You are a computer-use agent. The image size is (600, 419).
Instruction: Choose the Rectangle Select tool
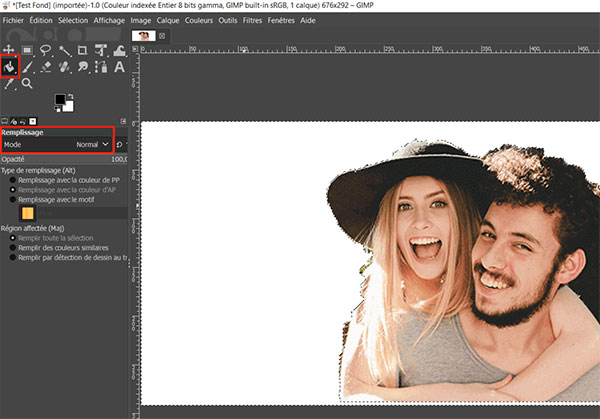tap(28, 49)
